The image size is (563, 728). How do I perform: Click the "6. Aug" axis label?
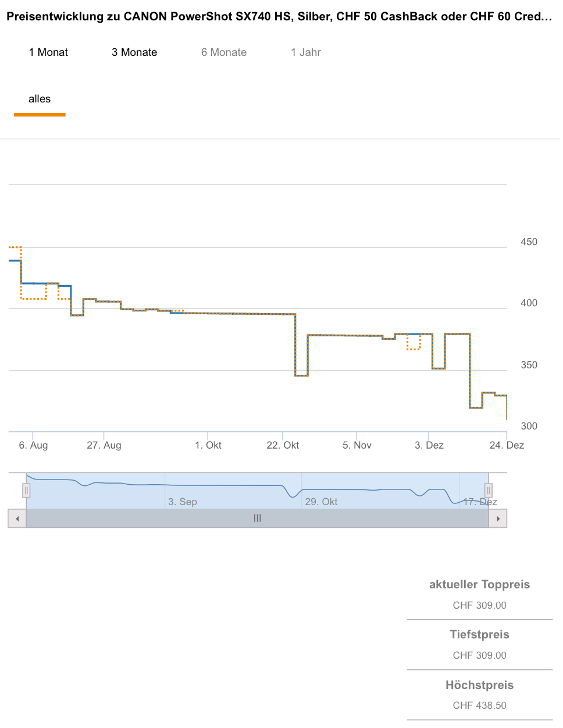33,445
